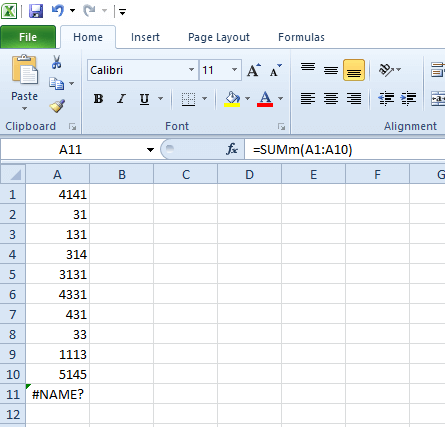Increase Indent in Alignment group
Viewport: 445px width, 427px height.
click(x=408, y=99)
